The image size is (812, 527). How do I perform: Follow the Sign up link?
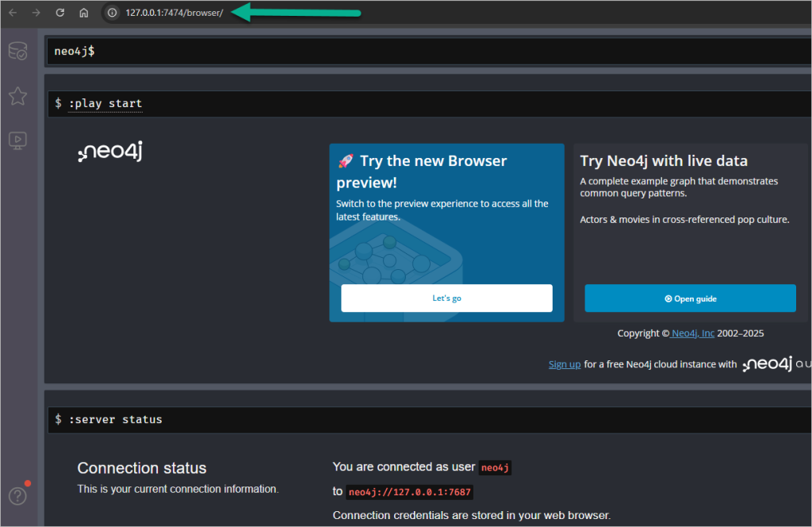(565, 364)
